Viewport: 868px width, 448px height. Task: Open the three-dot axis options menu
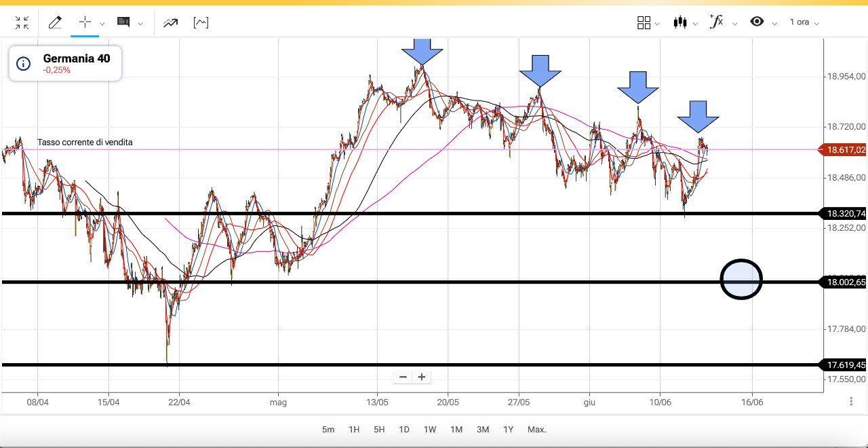pos(851,401)
